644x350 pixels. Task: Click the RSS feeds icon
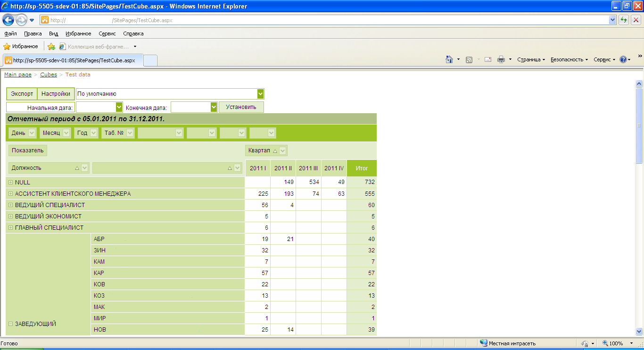pyautogui.click(x=469, y=59)
